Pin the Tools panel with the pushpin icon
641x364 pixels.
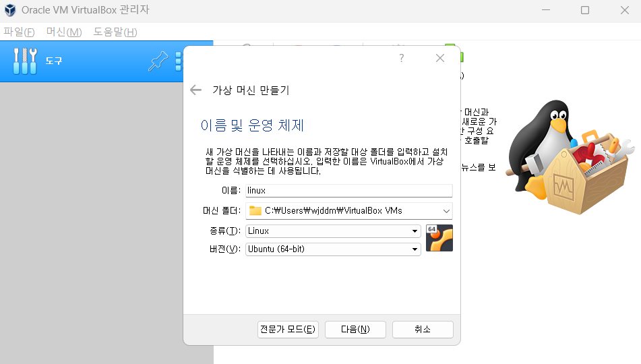(x=158, y=61)
